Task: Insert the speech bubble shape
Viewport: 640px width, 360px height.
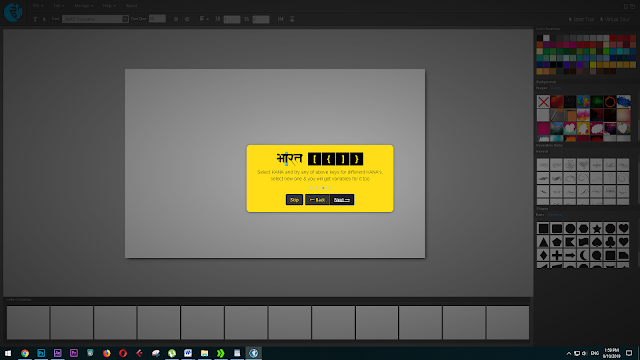Action: pos(597,256)
